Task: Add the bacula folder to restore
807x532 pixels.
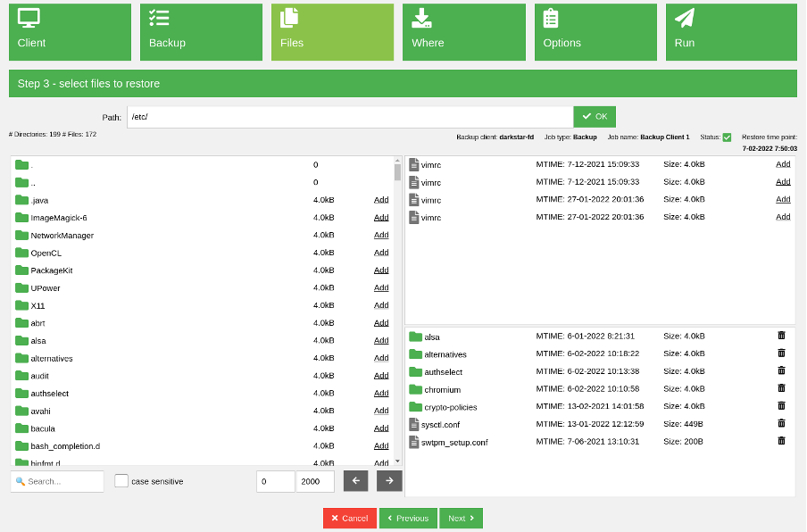Action: [381, 428]
